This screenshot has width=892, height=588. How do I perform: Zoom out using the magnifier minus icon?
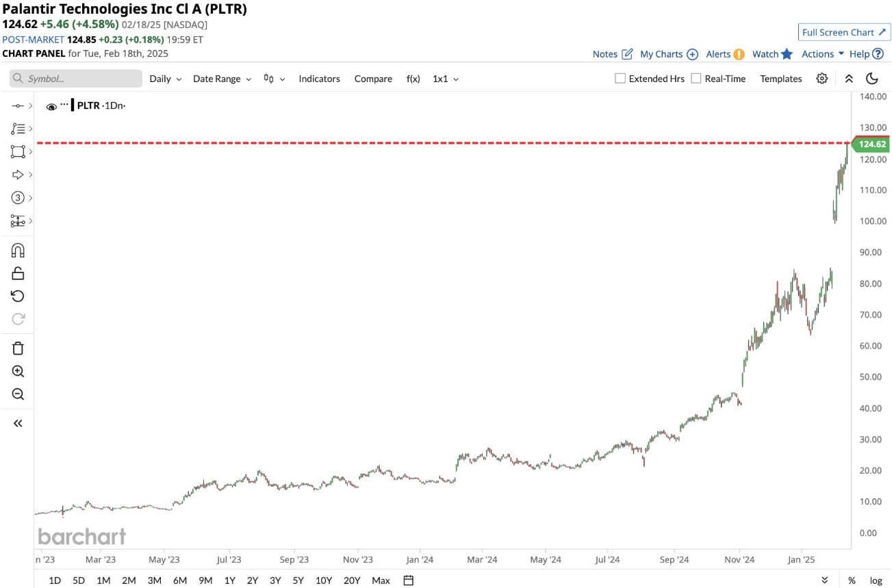pyautogui.click(x=18, y=394)
